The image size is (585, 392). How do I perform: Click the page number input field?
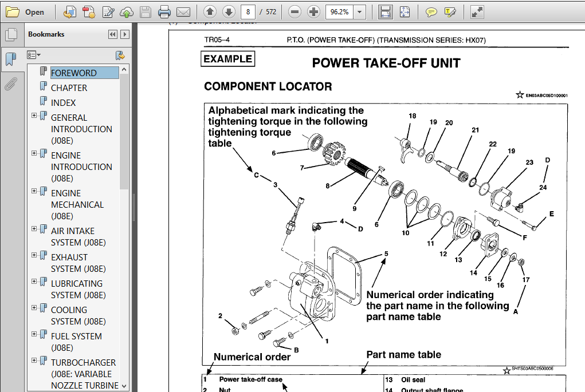click(x=248, y=12)
